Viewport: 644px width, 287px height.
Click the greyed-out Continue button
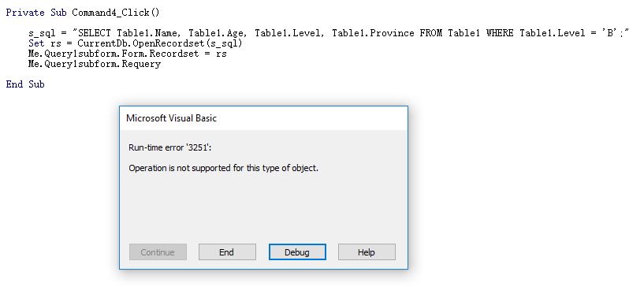click(158, 252)
